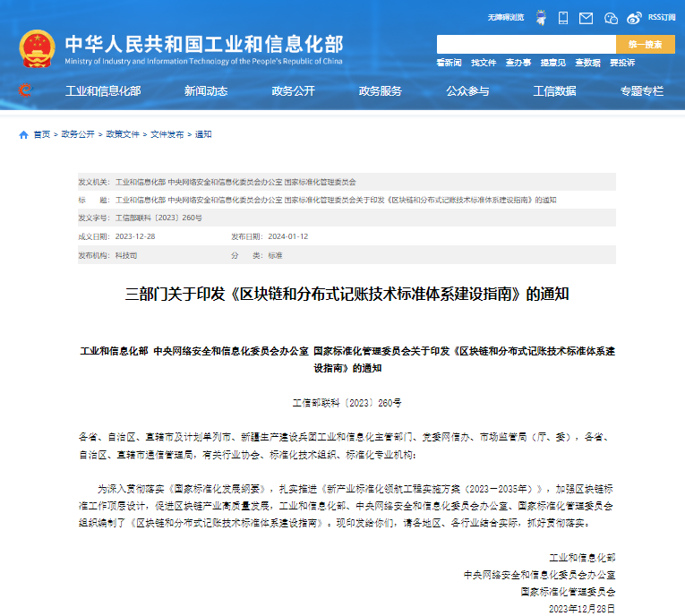
Task: Click the red swirl icon in navigation bar
Action: [25, 90]
